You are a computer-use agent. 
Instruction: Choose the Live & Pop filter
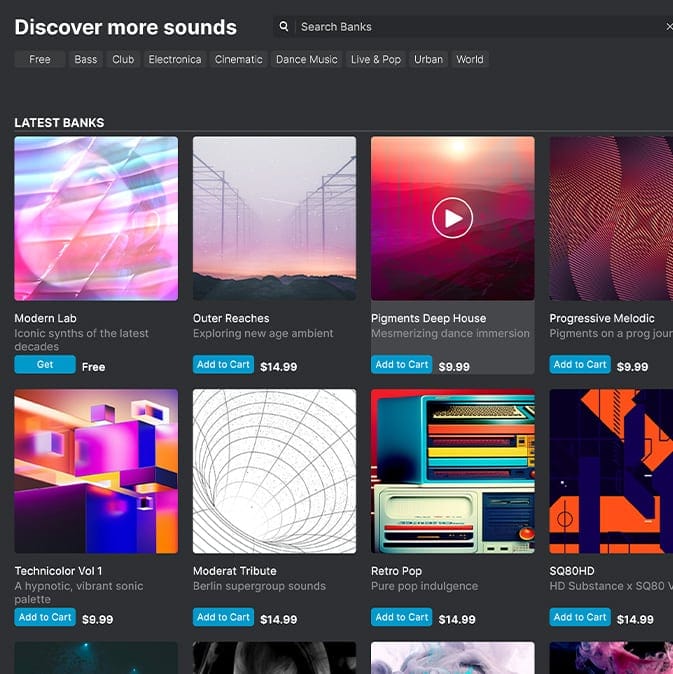click(376, 60)
